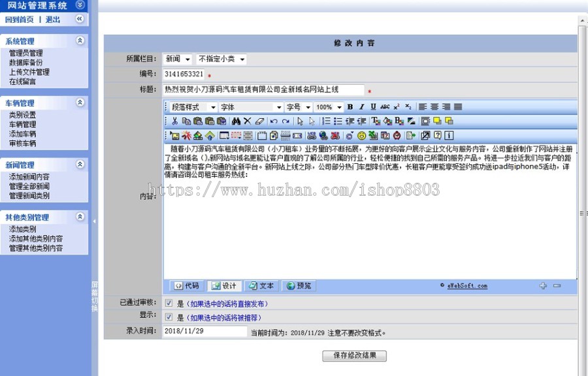Choose object background color B icon
The width and height of the screenshot is (588, 376).
click(399, 121)
